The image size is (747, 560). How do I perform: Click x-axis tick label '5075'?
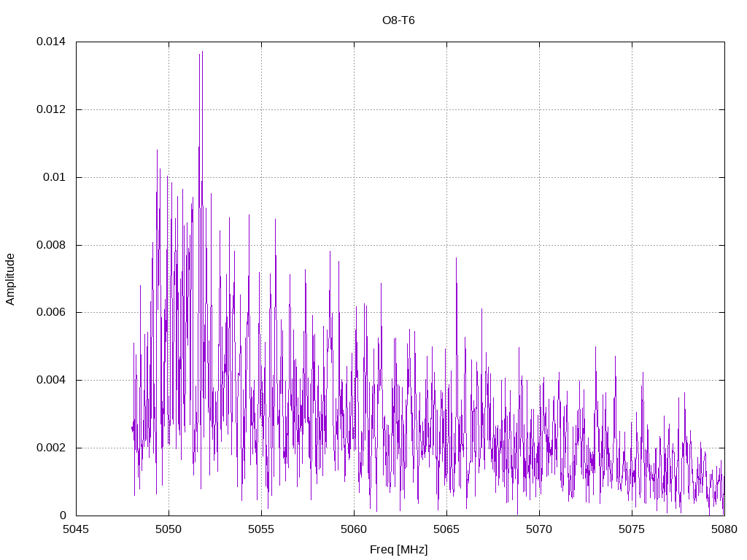(632, 529)
